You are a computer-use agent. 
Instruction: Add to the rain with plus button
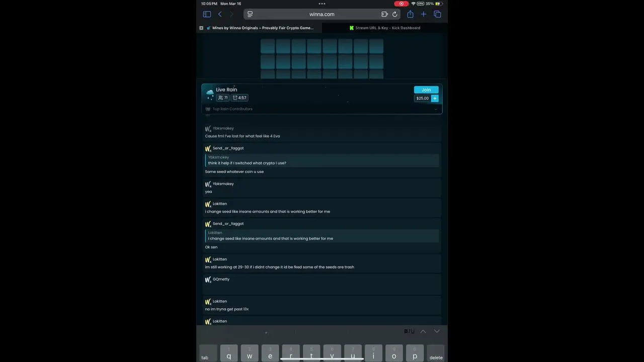click(x=435, y=98)
